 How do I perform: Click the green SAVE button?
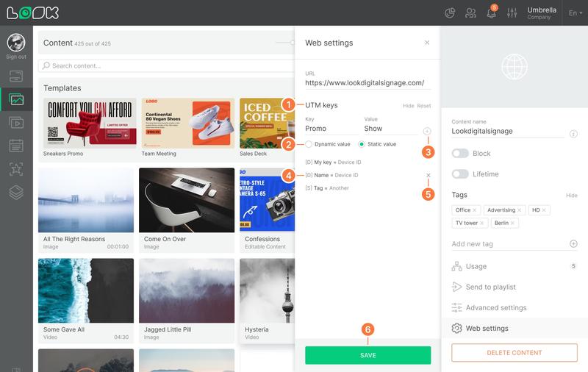368,355
